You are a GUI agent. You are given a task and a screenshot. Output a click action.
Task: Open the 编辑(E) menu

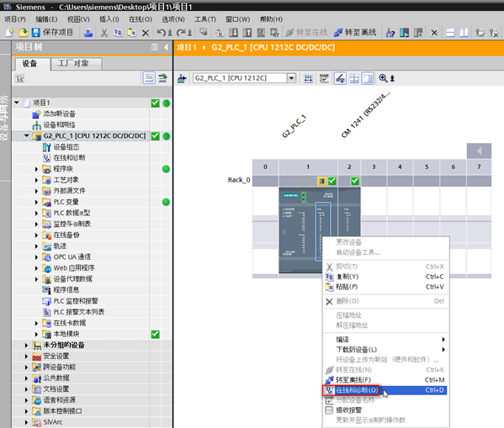click(46, 19)
